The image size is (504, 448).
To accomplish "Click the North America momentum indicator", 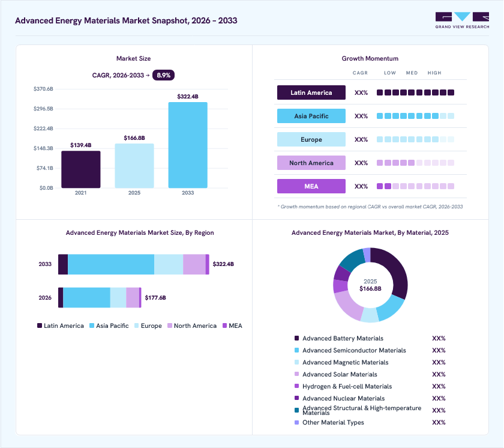I will (x=415, y=163).
